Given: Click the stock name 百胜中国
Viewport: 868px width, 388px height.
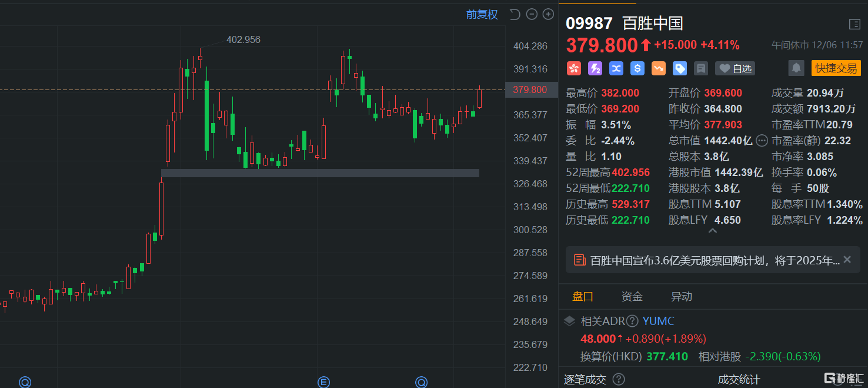Looking at the screenshot, I should coord(653,24).
